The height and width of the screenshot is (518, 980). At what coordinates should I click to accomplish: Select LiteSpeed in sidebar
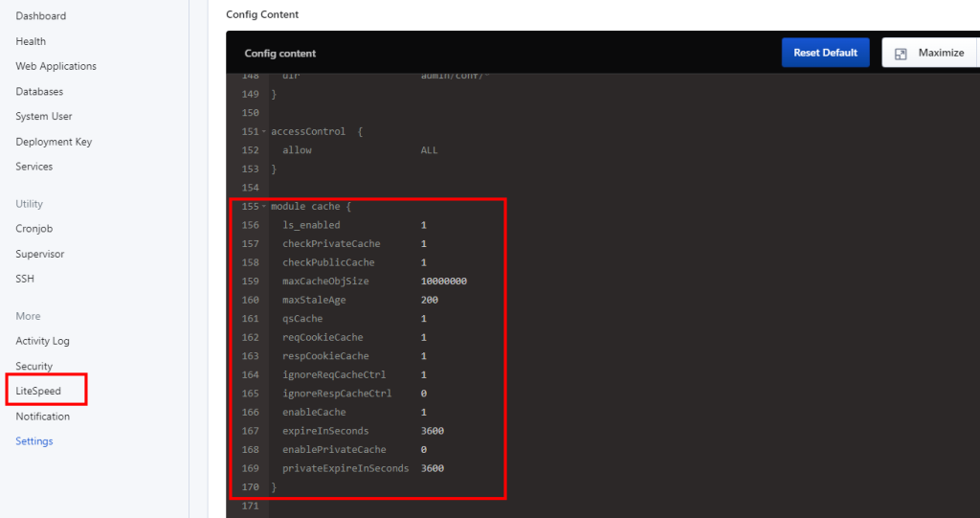[38, 391]
